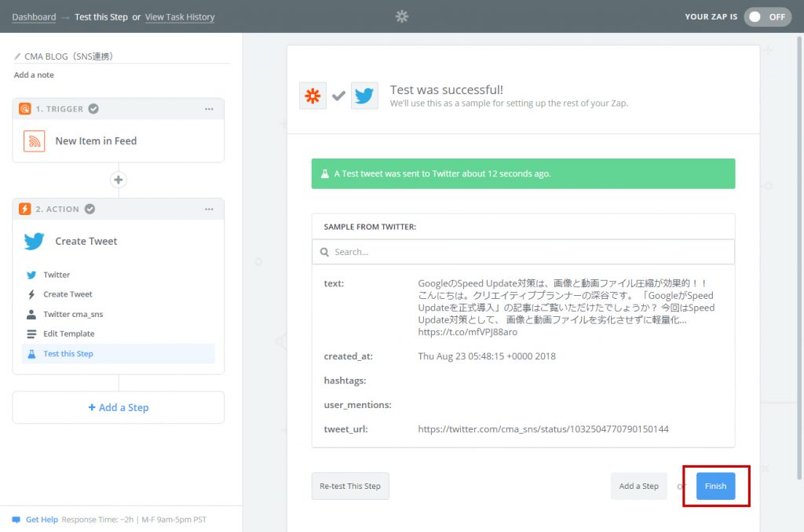Screen dimensions: 804x532
Task: Open the View Task History link
Action: click(x=180, y=16)
